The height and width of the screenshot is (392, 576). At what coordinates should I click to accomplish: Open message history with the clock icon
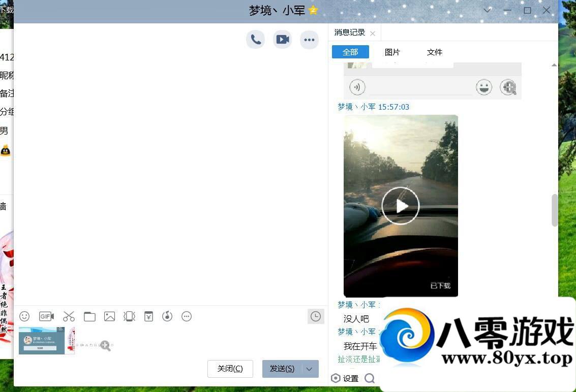coord(316,316)
